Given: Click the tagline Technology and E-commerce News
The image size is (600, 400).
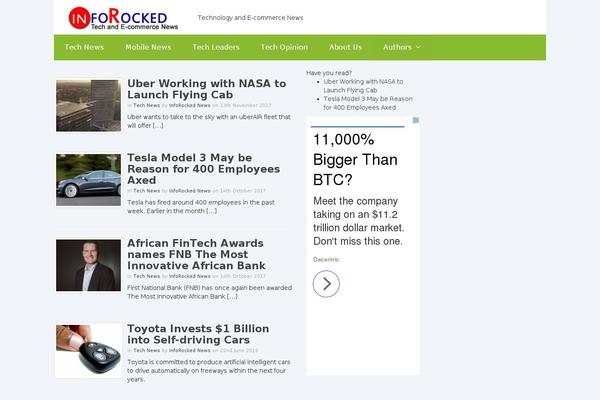Looking at the screenshot, I should [x=250, y=18].
